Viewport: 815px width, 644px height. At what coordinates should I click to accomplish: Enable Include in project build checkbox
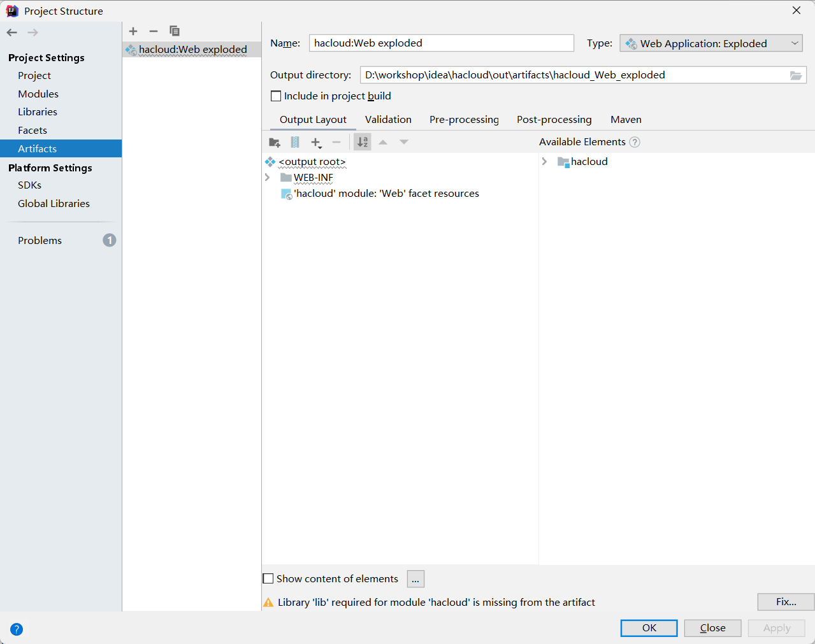(x=276, y=96)
